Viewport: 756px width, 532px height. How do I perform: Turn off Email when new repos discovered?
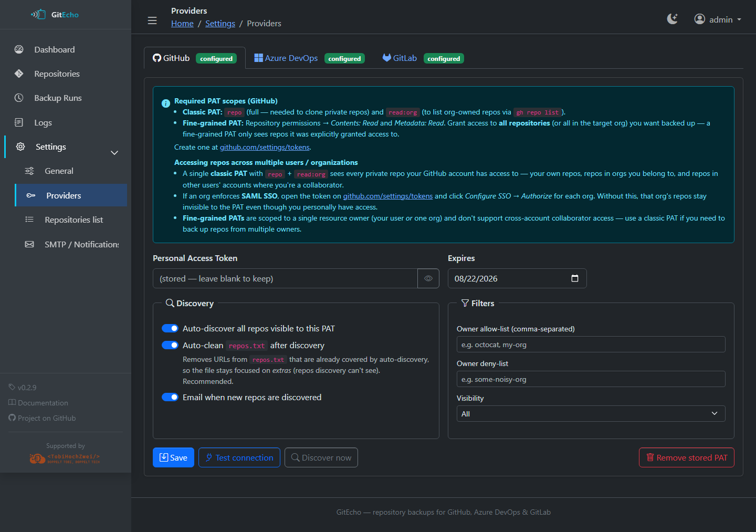point(170,397)
